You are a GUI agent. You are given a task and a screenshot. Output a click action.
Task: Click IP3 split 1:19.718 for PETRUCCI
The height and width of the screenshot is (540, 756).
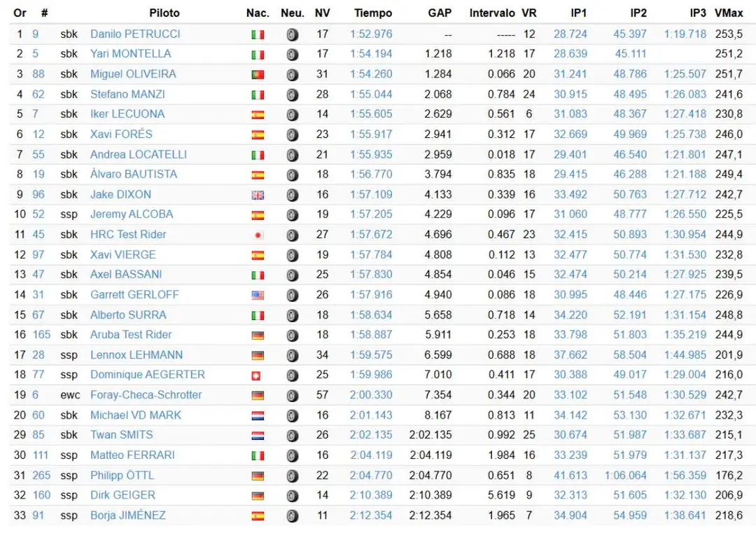click(x=685, y=34)
